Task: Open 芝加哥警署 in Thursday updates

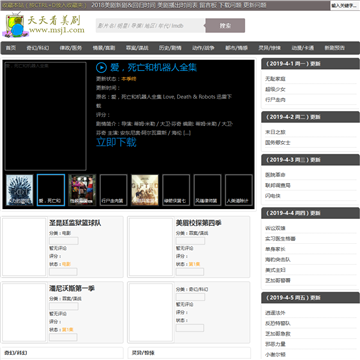Action: coord(278,280)
